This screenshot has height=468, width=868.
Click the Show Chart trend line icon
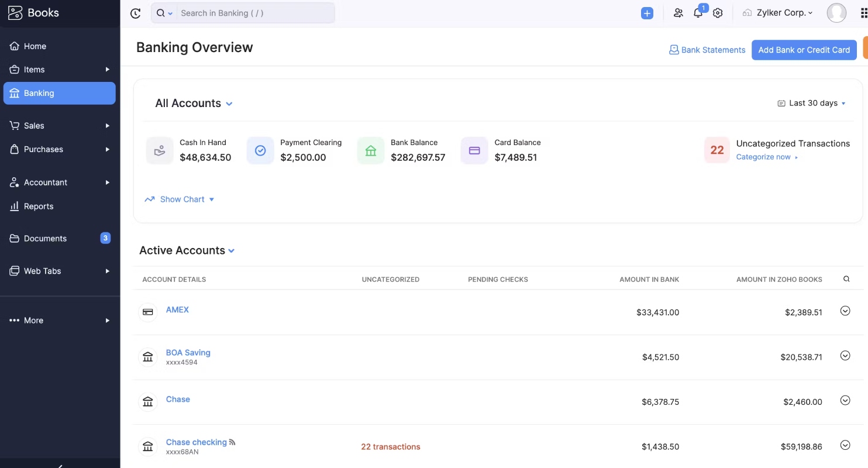(x=150, y=199)
